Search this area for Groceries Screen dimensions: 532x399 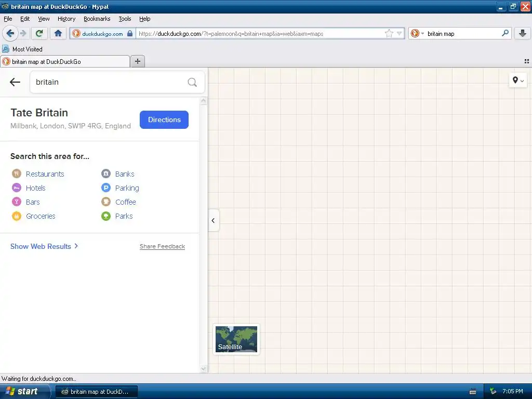click(x=41, y=216)
